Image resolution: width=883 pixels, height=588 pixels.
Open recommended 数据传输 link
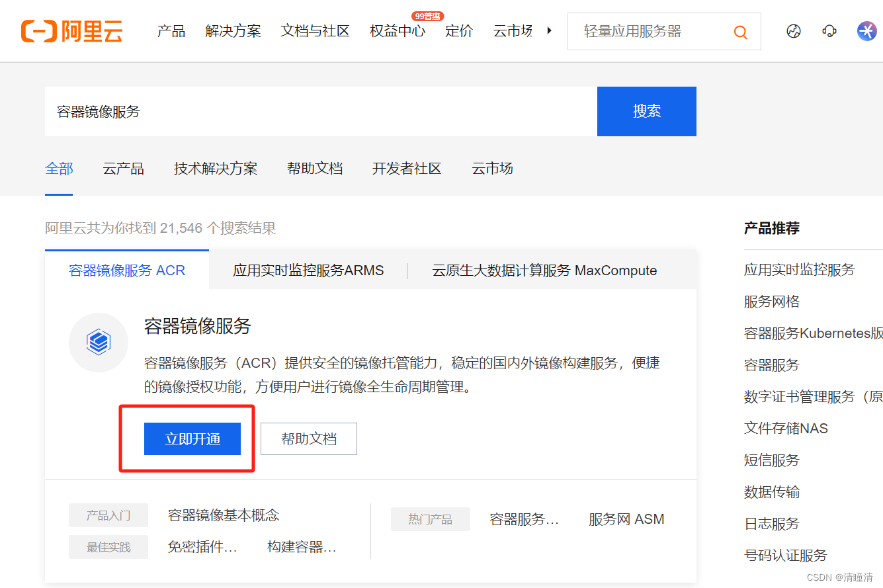point(772,492)
